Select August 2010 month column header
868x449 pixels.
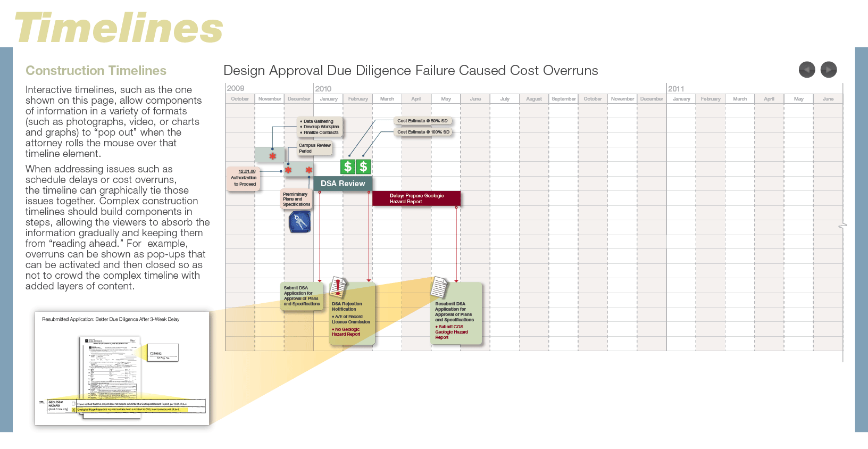pyautogui.click(x=534, y=99)
